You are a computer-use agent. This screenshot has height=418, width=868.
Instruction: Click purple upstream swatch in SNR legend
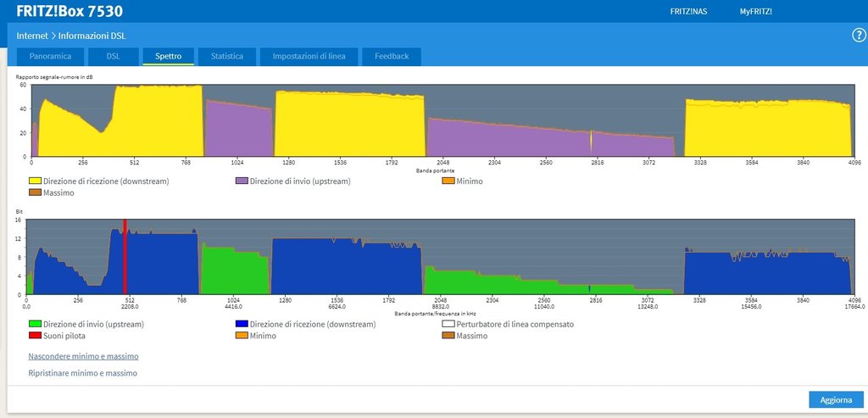coord(242,181)
